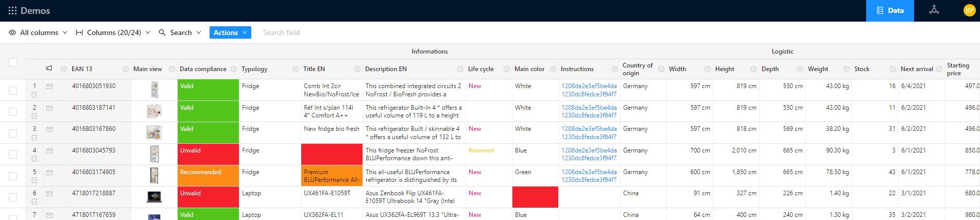Tick the checkbox for row 1
Screen dimensions: 980x220
tap(13, 91)
